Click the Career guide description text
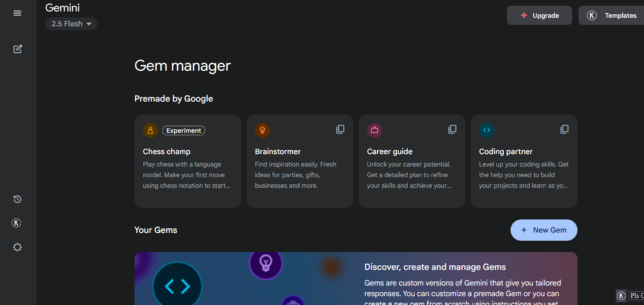 409,175
